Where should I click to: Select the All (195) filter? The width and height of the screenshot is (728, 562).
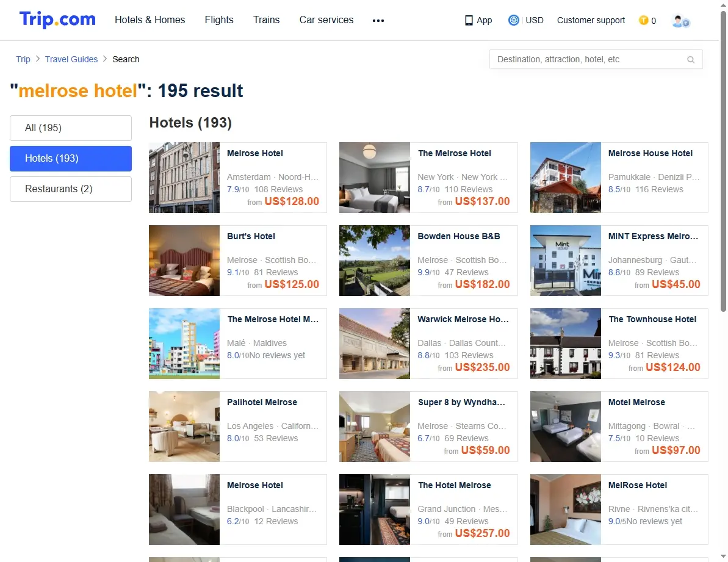[71, 128]
